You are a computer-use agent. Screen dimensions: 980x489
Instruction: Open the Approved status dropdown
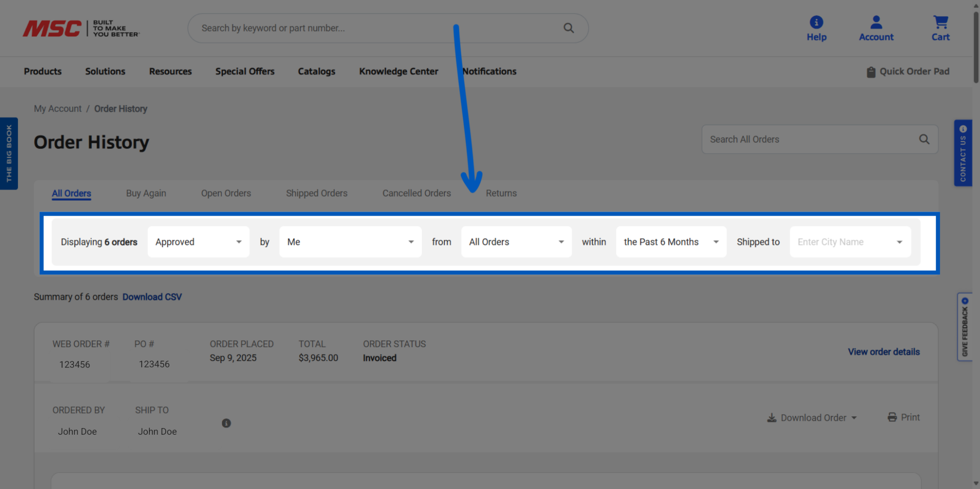coord(198,242)
